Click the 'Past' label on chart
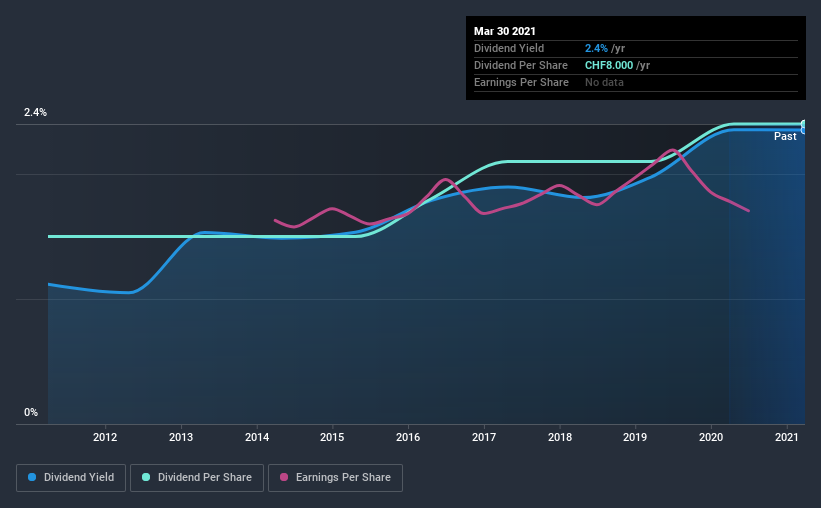Screen dimensions: 821x508 (x=785, y=136)
